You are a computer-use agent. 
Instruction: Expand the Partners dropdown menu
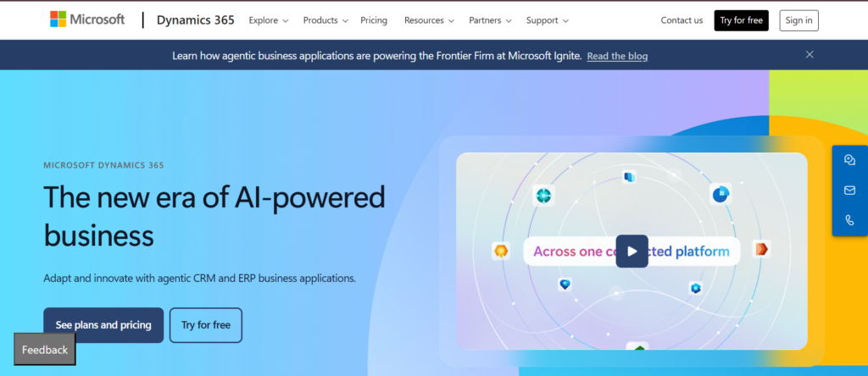pos(490,20)
